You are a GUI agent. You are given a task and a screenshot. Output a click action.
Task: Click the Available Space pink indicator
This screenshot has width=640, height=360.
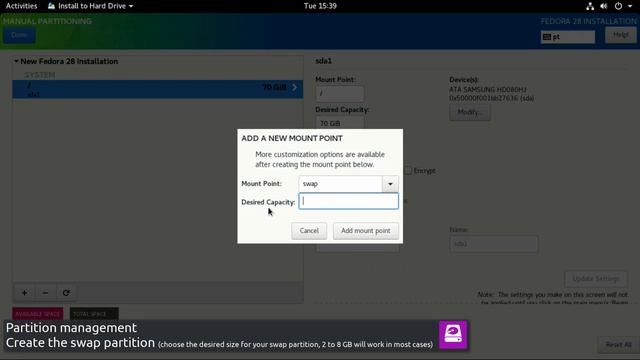38,314
